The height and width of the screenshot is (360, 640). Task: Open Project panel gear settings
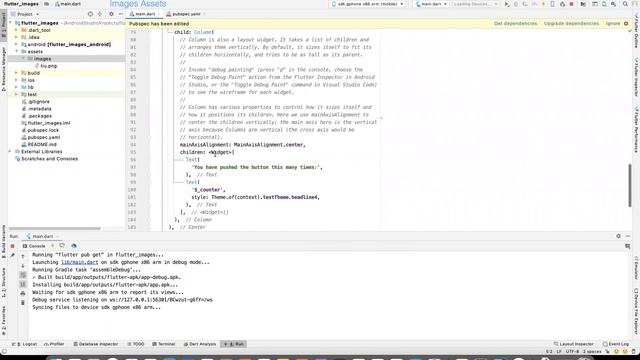click(111, 14)
